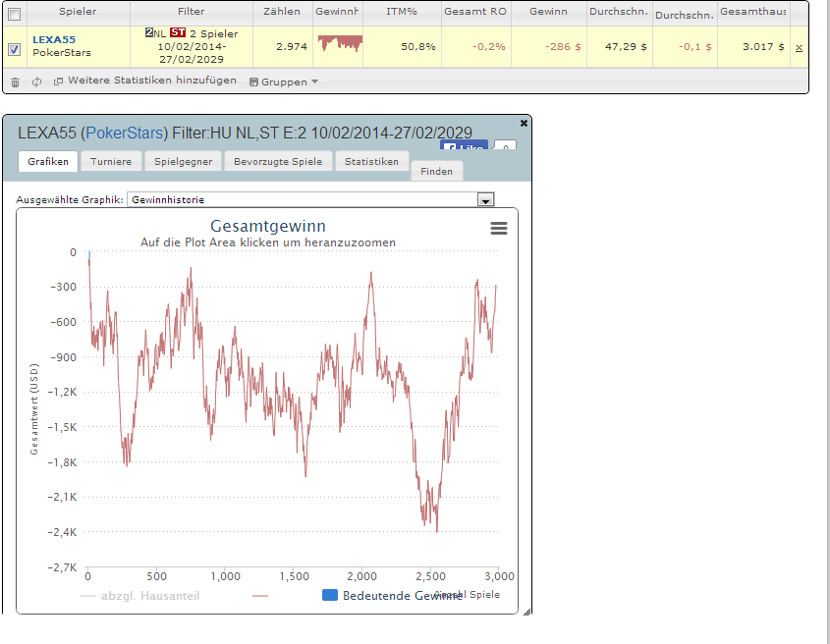Close the LEXA55 graph popup
Image resolution: width=830 pixels, height=644 pixels.
524,123
